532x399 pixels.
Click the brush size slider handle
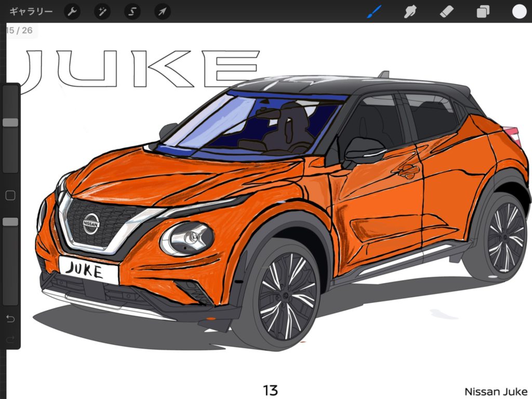pyautogui.click(x=10, y=123)
